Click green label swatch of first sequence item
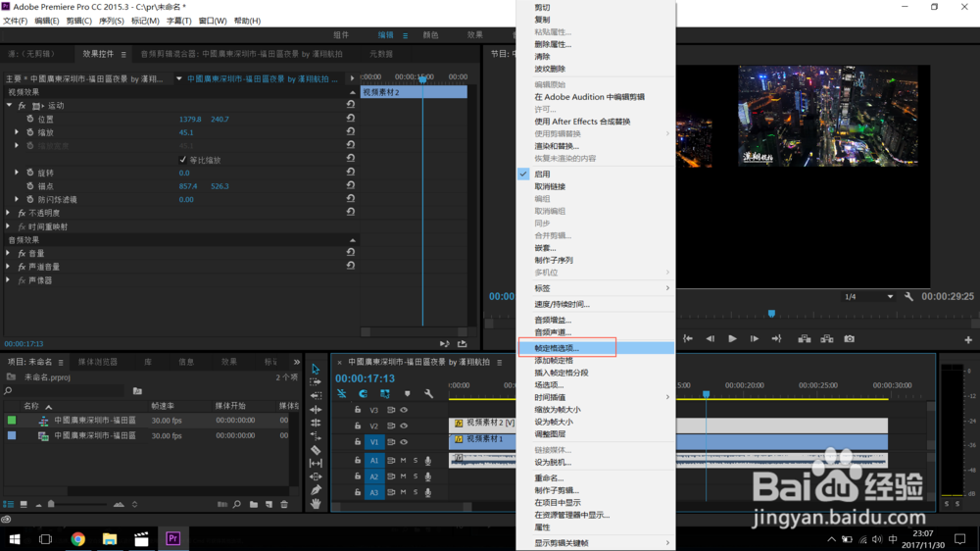 12,421
